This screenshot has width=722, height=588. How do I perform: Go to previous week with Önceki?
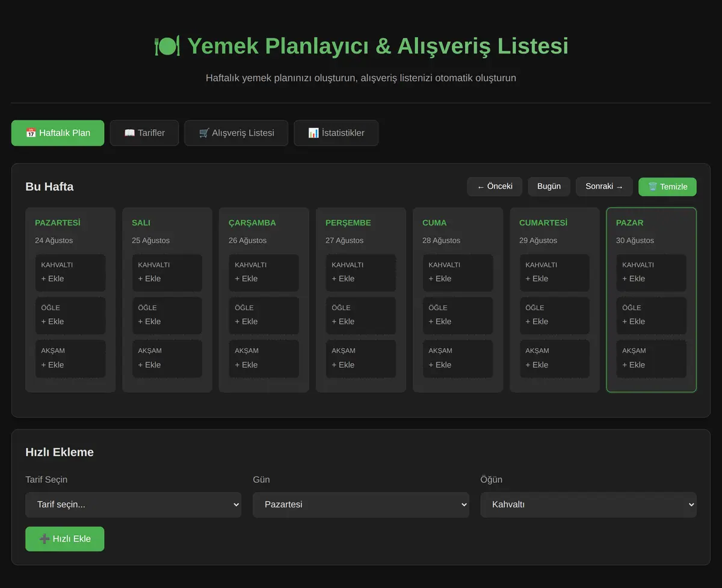click(x=495, y=186)
